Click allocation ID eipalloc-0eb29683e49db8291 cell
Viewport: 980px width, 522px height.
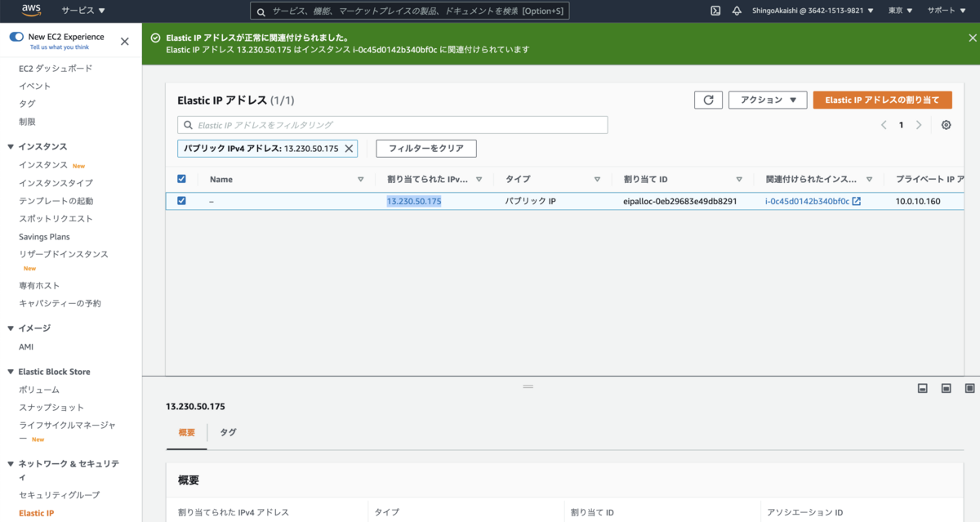[680, 201]
